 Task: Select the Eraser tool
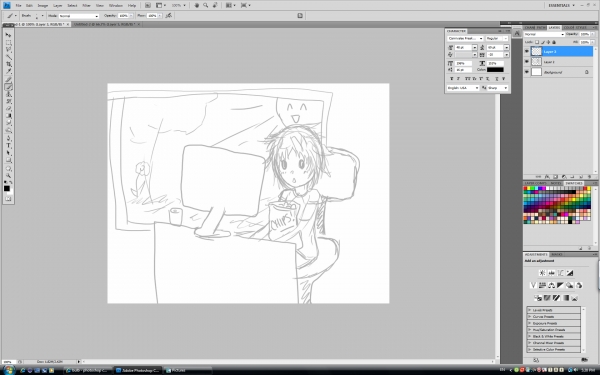[8, 109]
